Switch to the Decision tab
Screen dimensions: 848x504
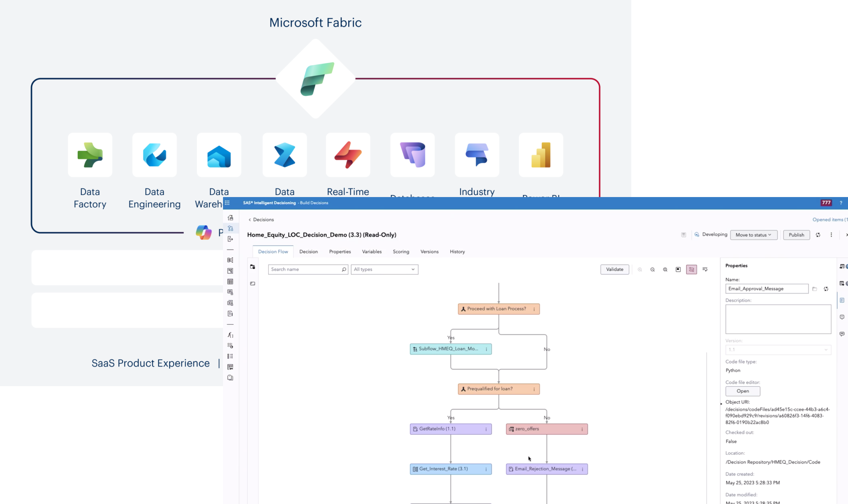click(x=309, y=252)
